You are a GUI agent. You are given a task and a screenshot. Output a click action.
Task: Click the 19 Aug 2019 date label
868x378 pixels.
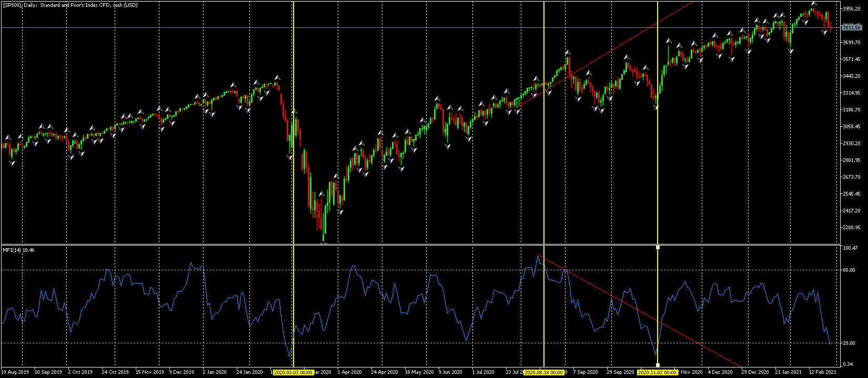coord(15,372)
